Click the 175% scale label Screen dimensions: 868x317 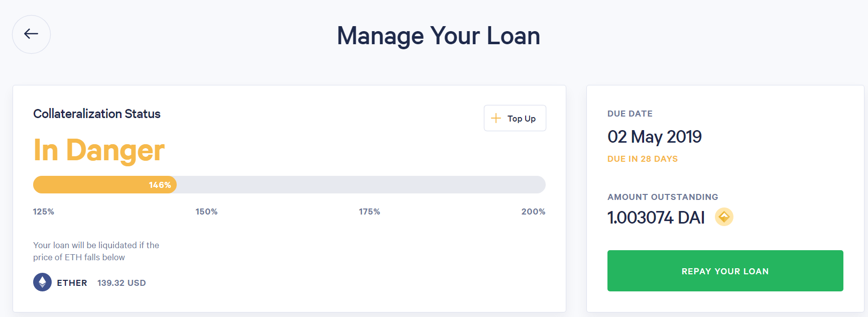click(x=369, y=212)
